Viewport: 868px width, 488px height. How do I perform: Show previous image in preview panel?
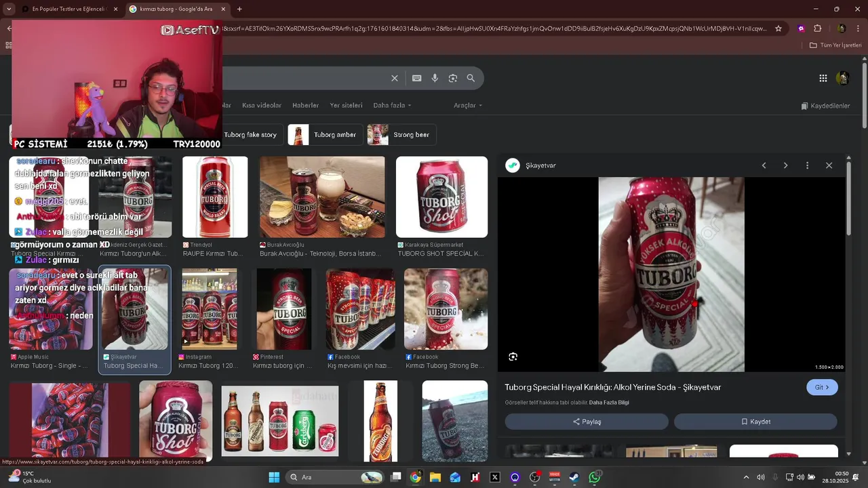click(x=764, y=165)
